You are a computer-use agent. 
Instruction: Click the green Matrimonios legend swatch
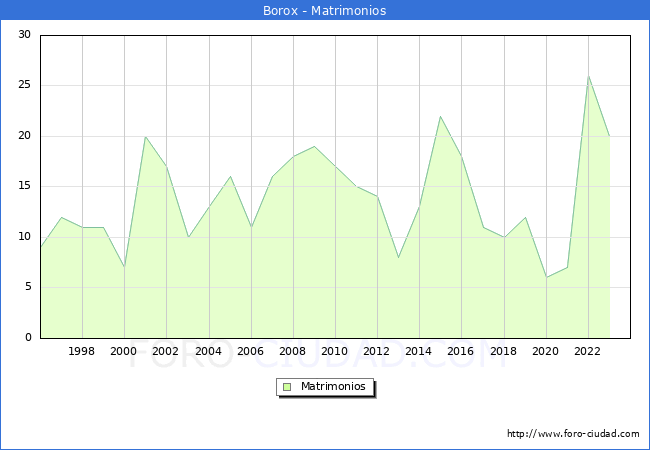(287, 387)
